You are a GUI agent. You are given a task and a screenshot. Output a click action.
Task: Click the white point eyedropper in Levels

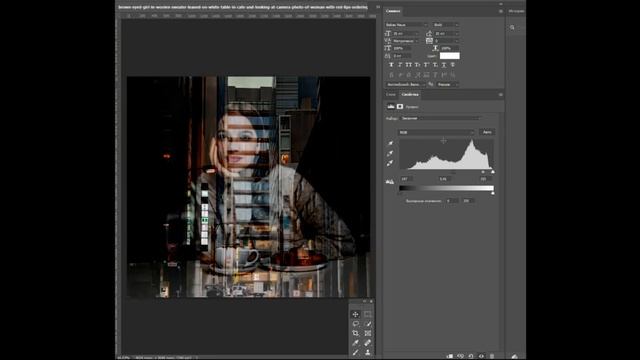coord(390,163)
